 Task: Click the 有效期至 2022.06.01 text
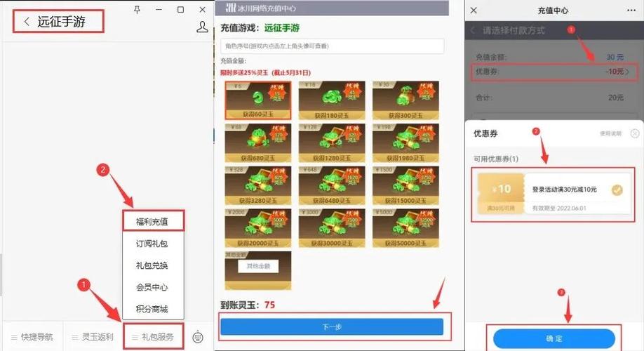coord(559,208)
